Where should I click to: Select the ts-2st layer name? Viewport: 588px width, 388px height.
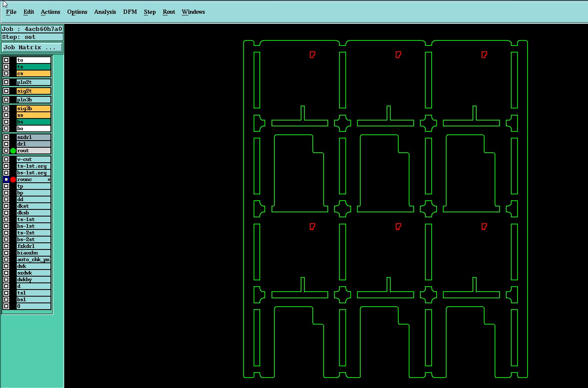[33, 233]
